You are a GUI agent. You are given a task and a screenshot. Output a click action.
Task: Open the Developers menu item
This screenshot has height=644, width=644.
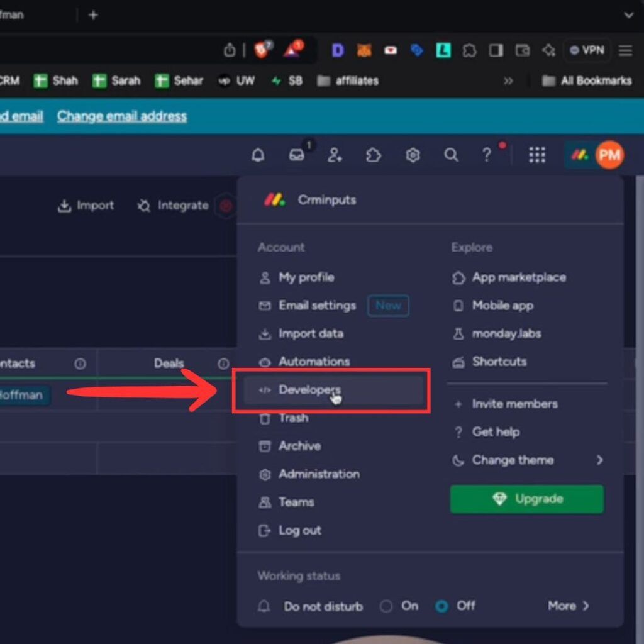[333, 390]
